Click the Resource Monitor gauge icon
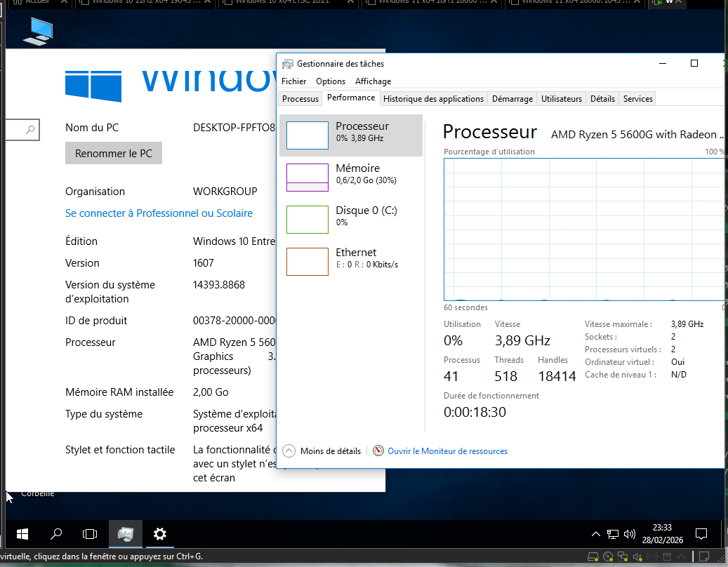 pyautogui.click(x=378, y=451)
